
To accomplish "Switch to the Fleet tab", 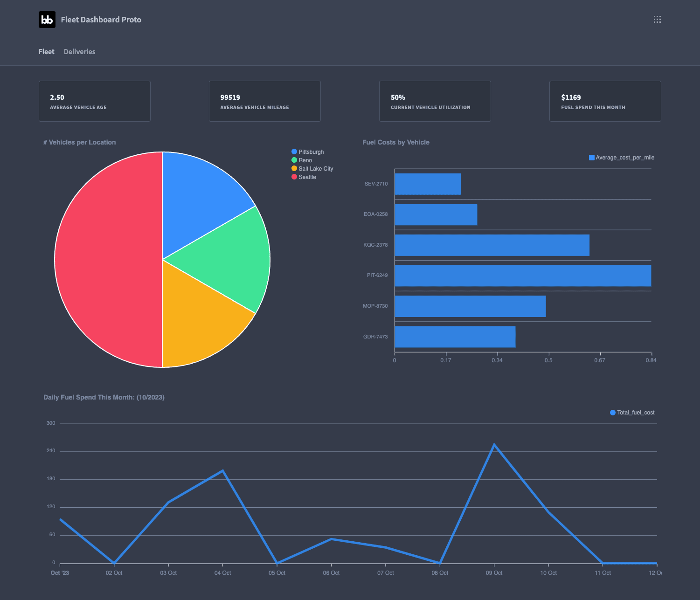I will (47, 52).
